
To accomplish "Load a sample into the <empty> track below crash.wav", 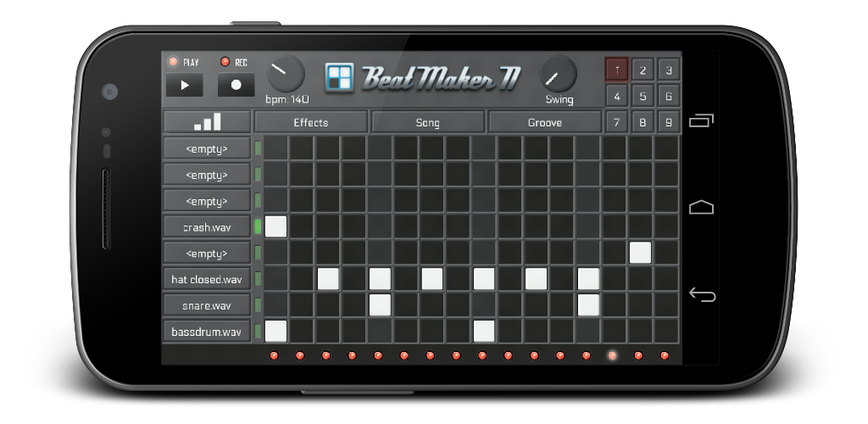I will pyautogui.click(x=207, y=253).
